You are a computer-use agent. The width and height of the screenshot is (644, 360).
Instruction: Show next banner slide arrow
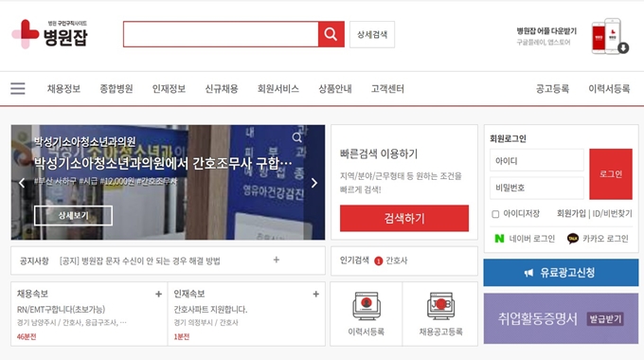click(x=314, y=183)
